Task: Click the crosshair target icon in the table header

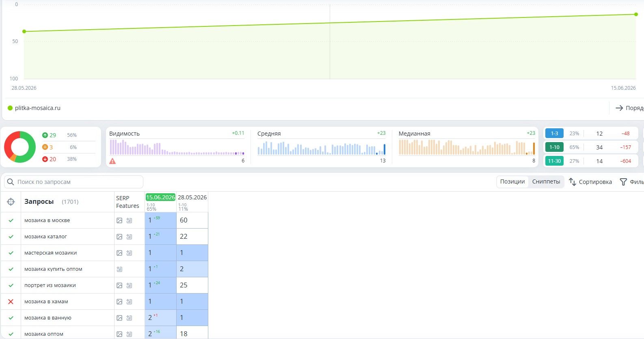Action: pyautogui.click(x=11, y=202)
